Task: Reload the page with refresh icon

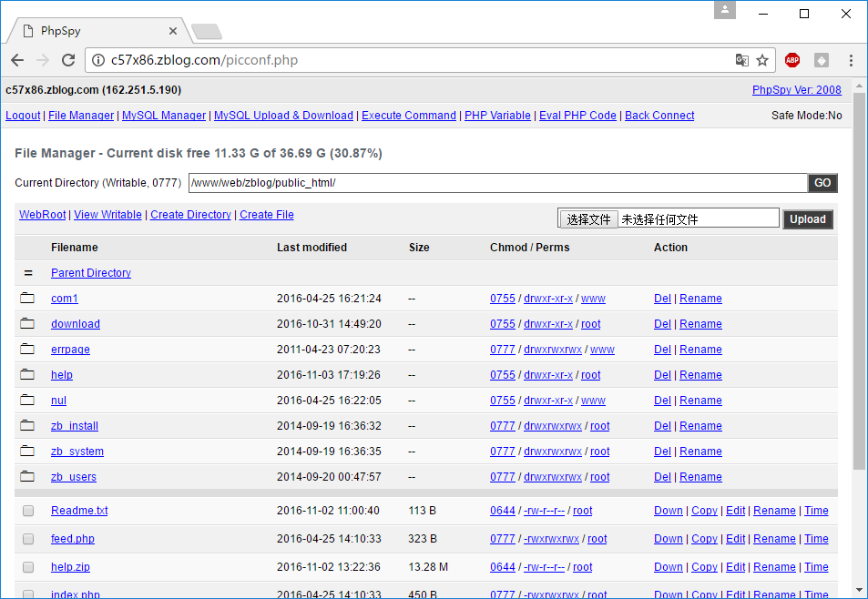Action: [x=68, y=60]
